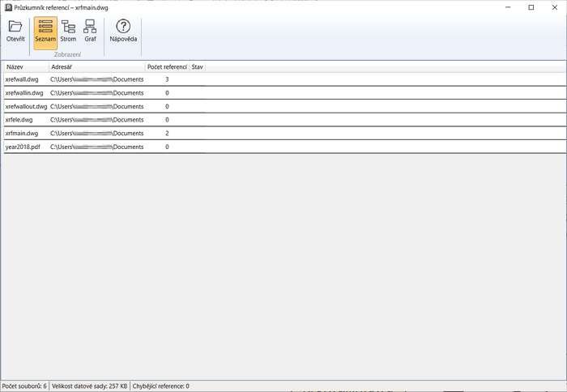Screen dimensions: 567x392
Task: Click the Stav column header
Action: (x=198, y=66)
